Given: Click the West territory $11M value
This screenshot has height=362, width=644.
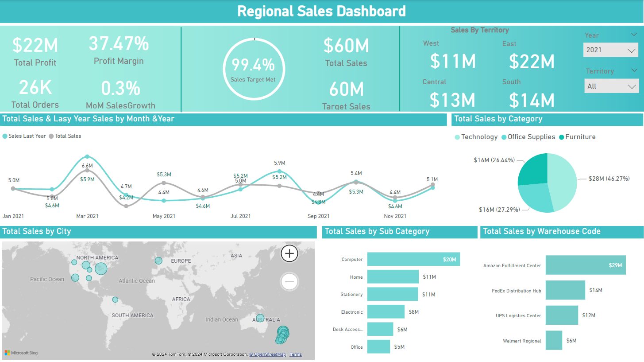Looking at the screenshot, I should click(453, 61).
